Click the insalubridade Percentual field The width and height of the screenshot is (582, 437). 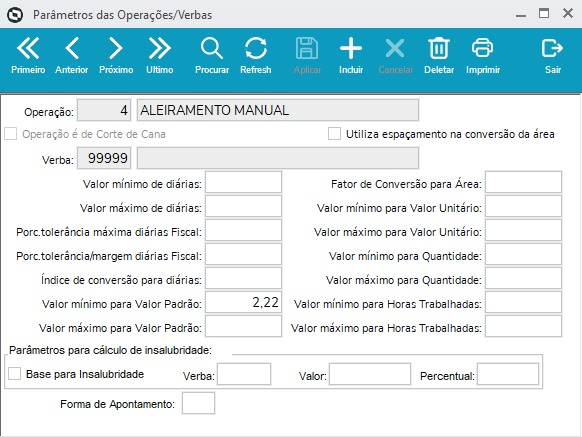coord(508,374)
